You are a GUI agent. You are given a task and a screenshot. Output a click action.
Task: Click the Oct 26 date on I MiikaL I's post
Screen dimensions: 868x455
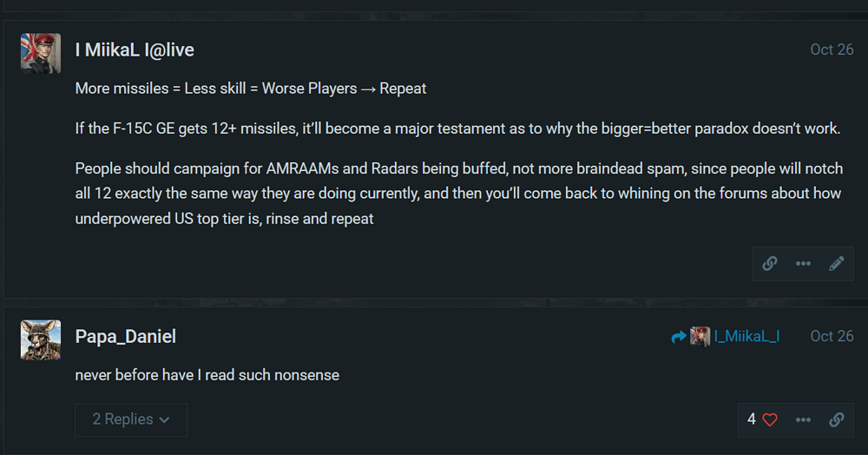pyautogui.click(x=832, y=49)
